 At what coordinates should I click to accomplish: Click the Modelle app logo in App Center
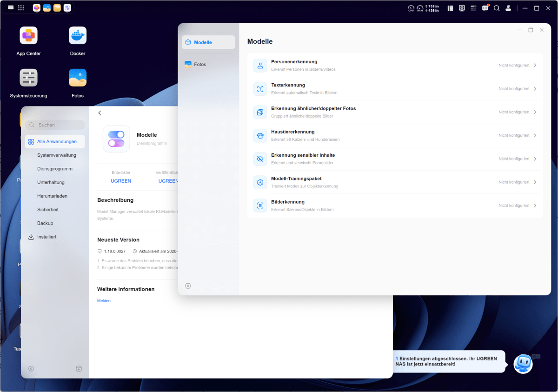(x=116, y=139)
